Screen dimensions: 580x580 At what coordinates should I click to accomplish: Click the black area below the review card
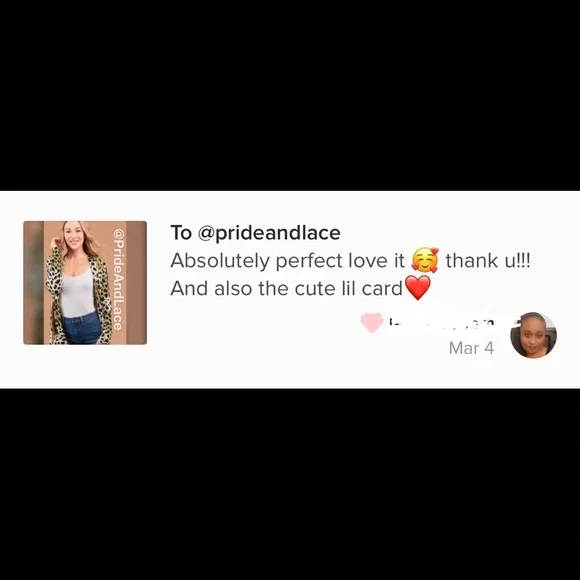pyautogui.click(x=290, y=484)
